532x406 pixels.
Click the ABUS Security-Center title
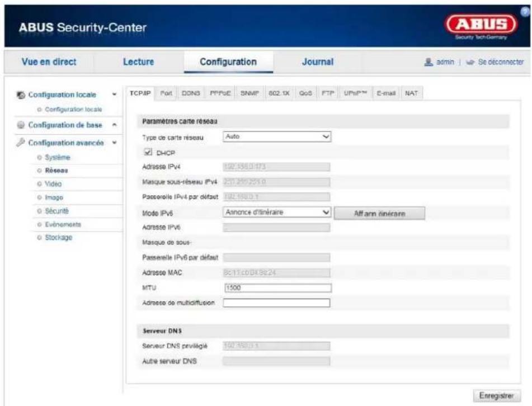tap(83, 27)
